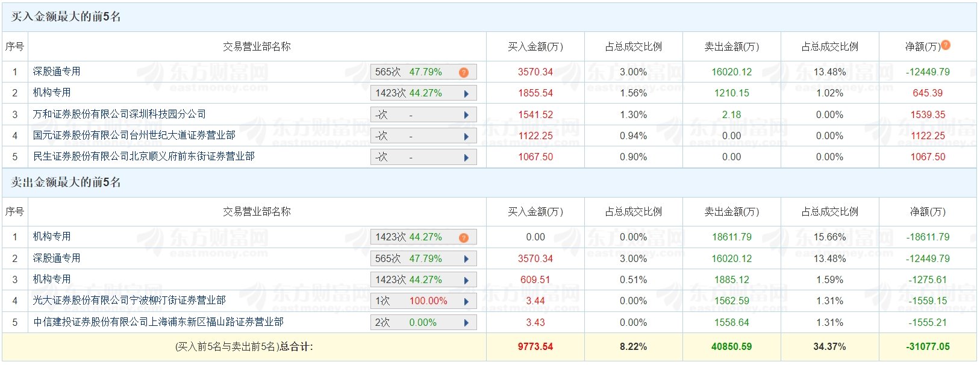Click the sell amount 1562.59
This screenshot has width=980, height=365.
(732, 301)
